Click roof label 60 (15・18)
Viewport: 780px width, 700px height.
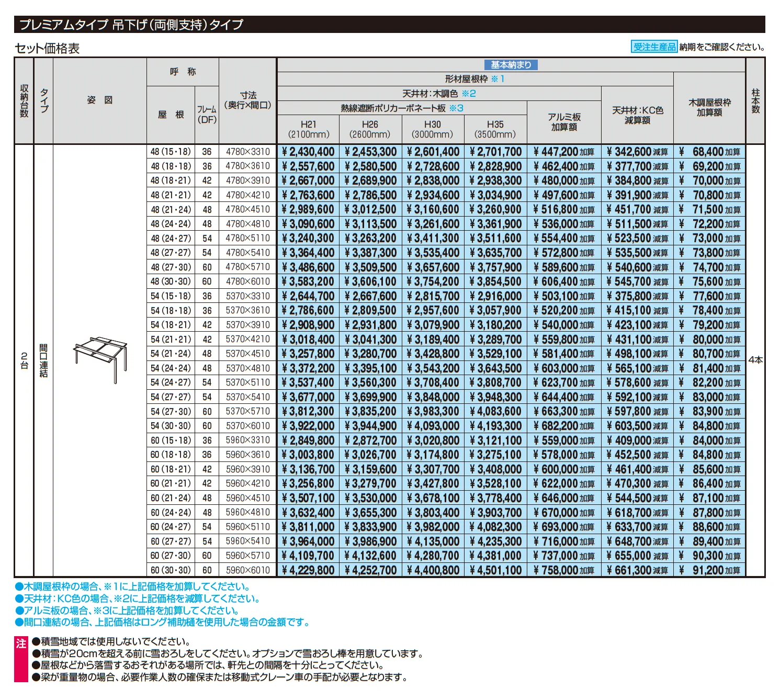coord(171,441)
